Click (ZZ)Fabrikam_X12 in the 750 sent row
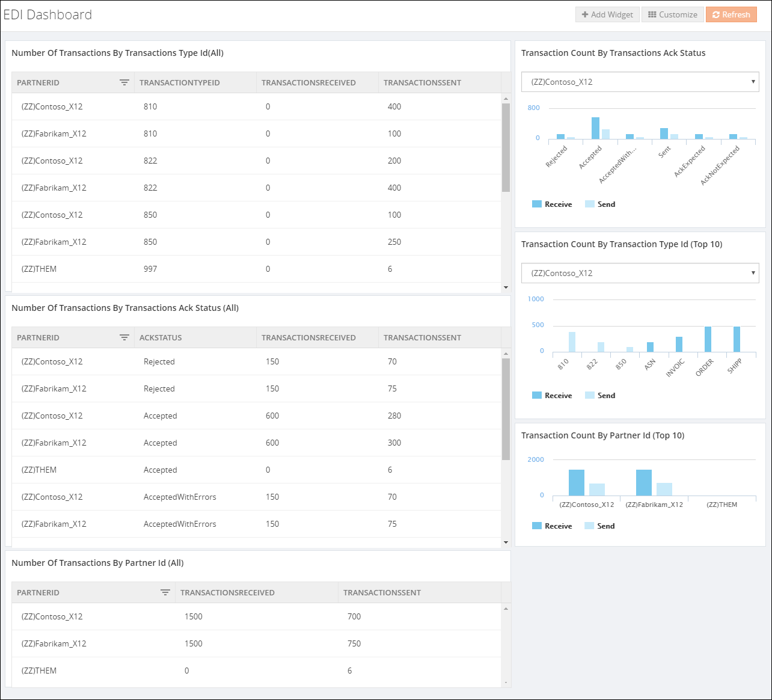 click(x=54, y=643)
